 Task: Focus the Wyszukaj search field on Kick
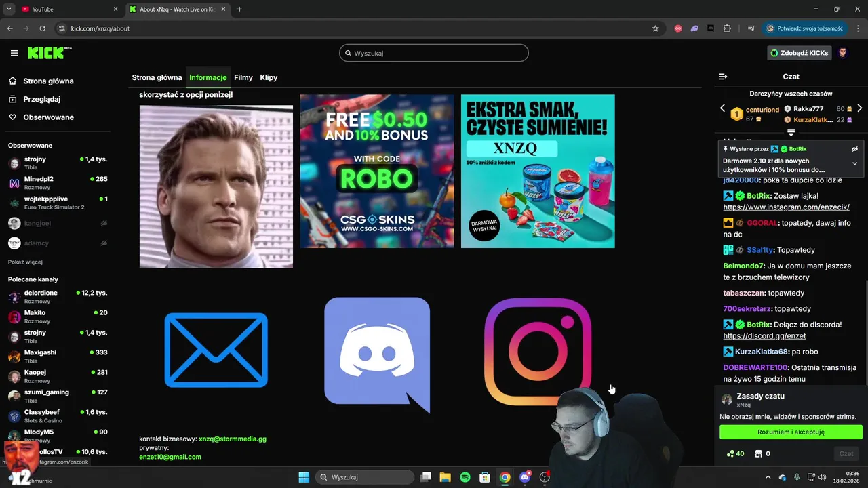(x=434, y=53)
